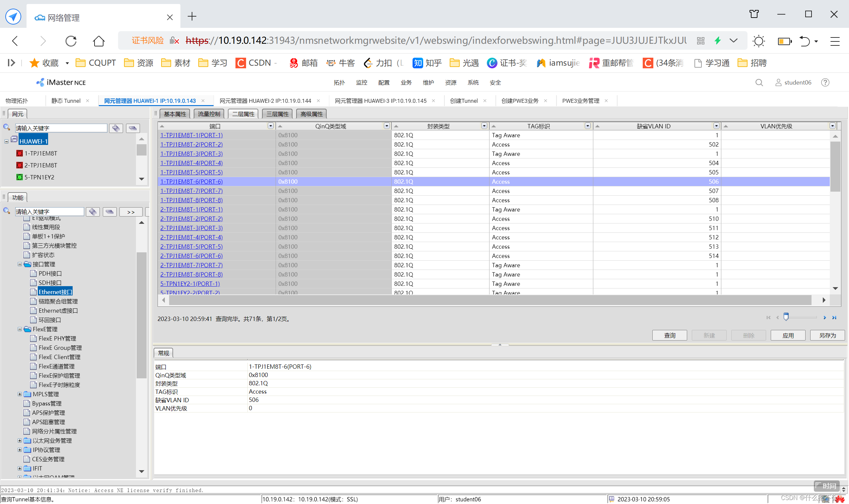Click the 应用 button
Image resolution: width=849 pixels, height=504 pixels.
click(788, 336)
